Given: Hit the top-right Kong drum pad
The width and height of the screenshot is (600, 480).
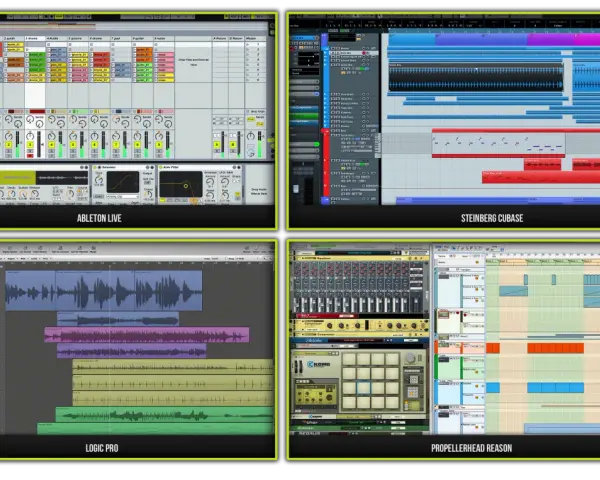Looking at the screenshot, I should pyautogui.click(x=392, y=359).
